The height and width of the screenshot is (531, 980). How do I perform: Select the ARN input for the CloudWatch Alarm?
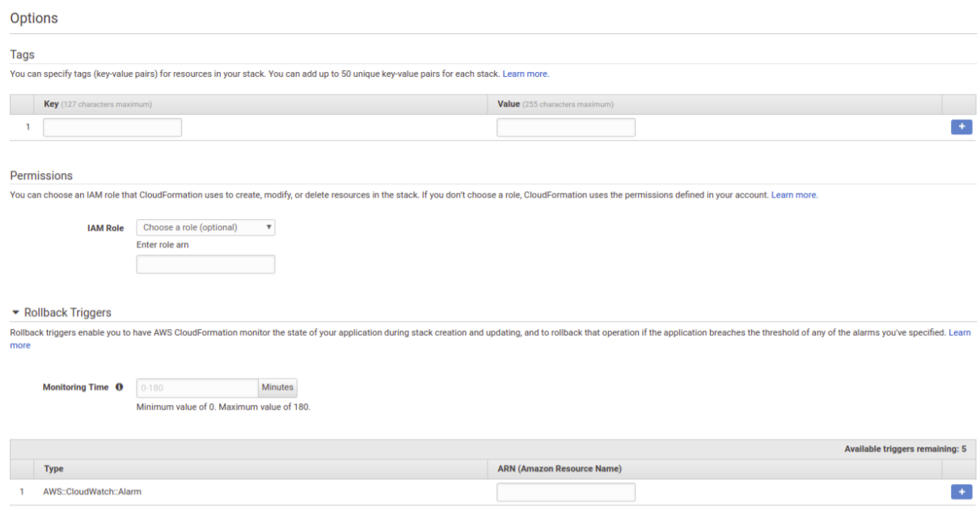click(x=565, y=491)
